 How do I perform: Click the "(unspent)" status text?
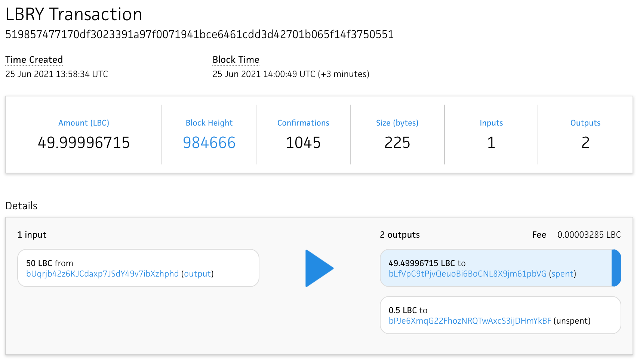coord(572,321)
